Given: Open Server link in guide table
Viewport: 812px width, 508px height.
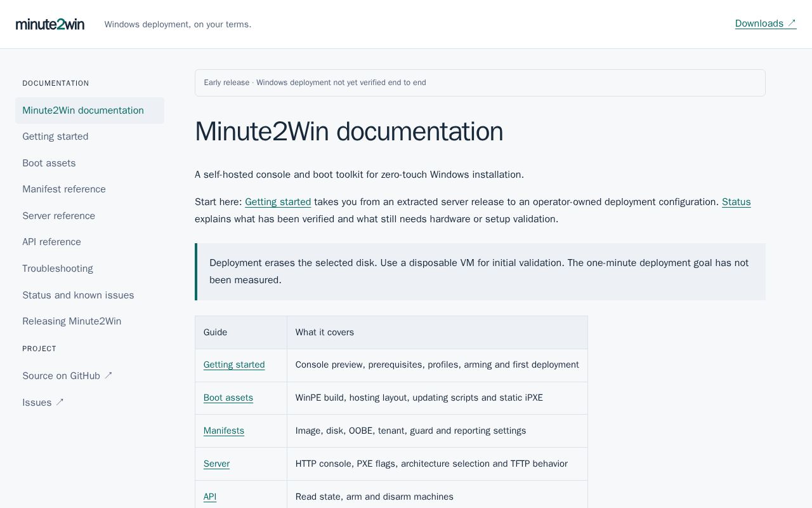Looking at the screenshot, I should click(x=216, y=464).
